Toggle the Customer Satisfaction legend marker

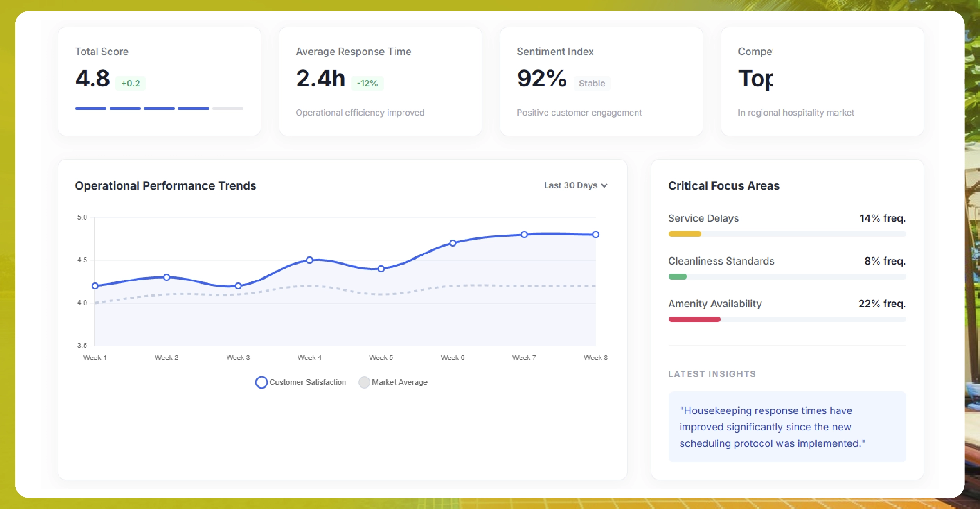[x=261, y=382]
